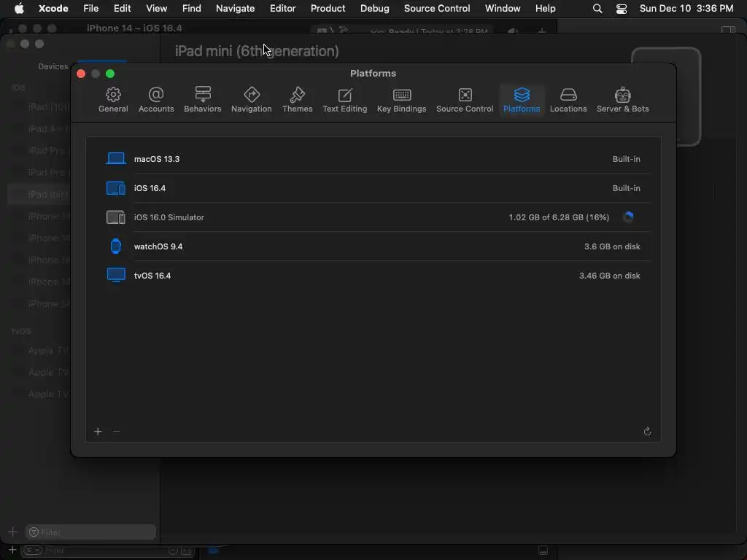Click tvOS 3.46 GB on disk label

click(x=609, y=275)
